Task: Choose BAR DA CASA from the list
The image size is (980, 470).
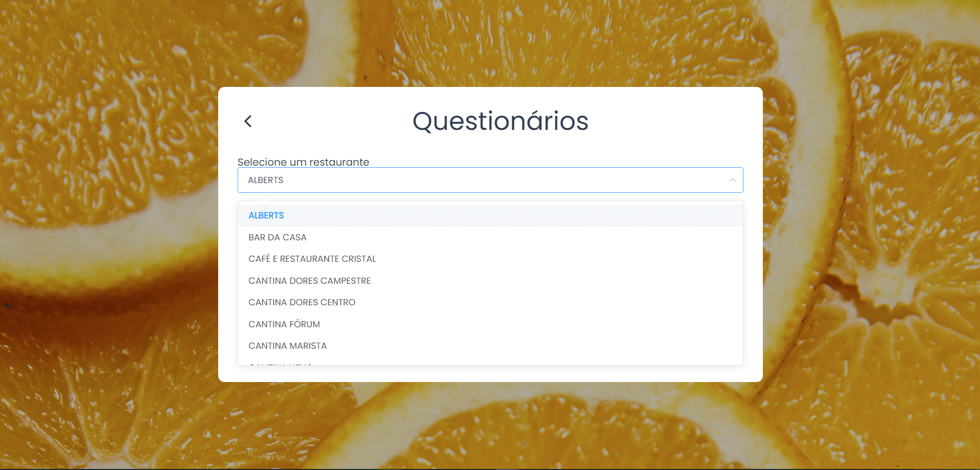Action: (x=490, y=237)
